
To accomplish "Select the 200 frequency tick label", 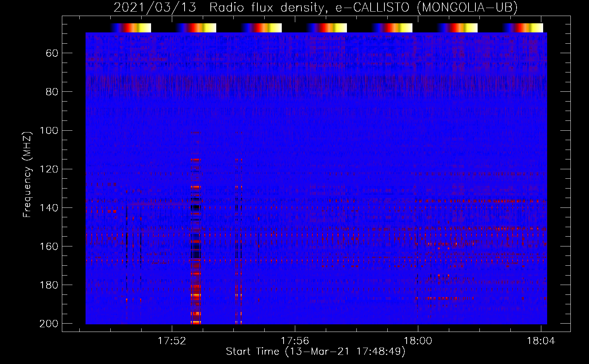I will coord(49,324).
